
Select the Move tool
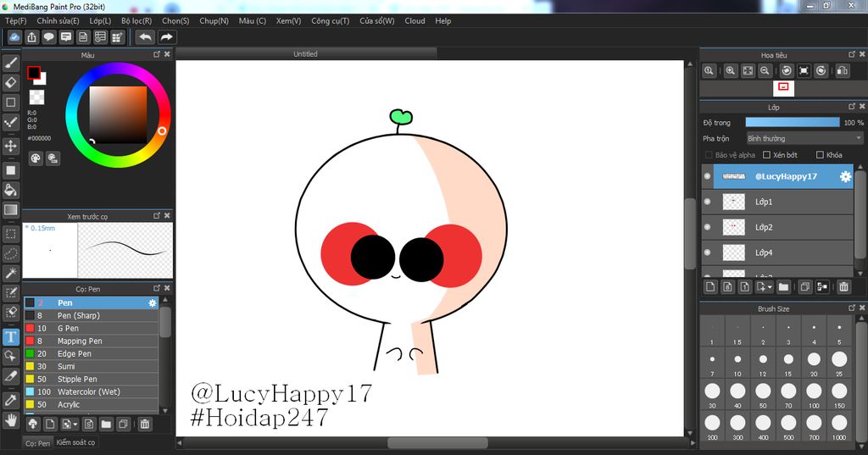click(x=10, y=146)
